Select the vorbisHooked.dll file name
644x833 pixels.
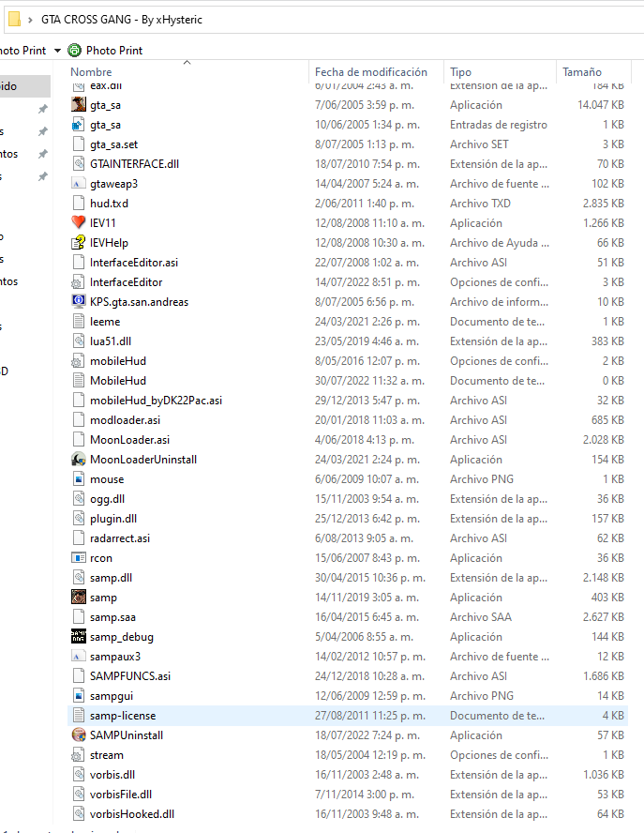[131, 813]
